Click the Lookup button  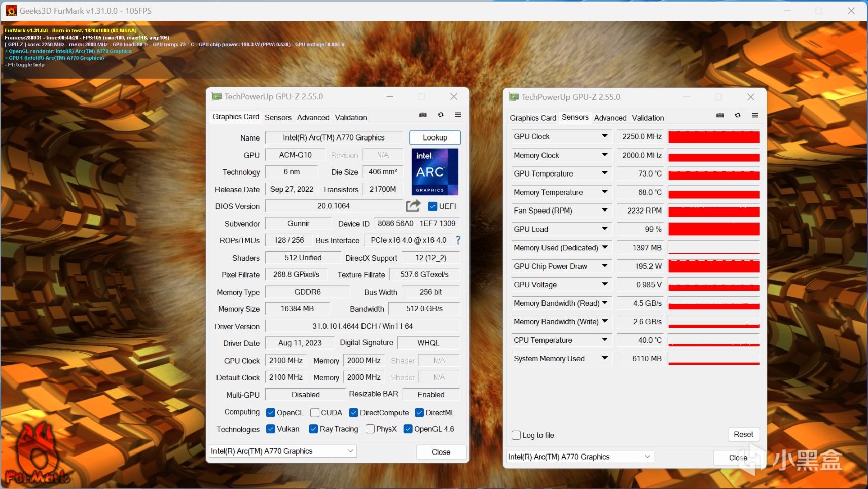(x=435, y=137)
